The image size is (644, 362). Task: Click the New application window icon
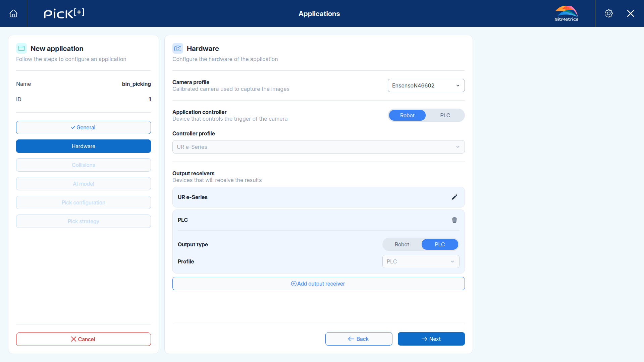tap(21, 48)
